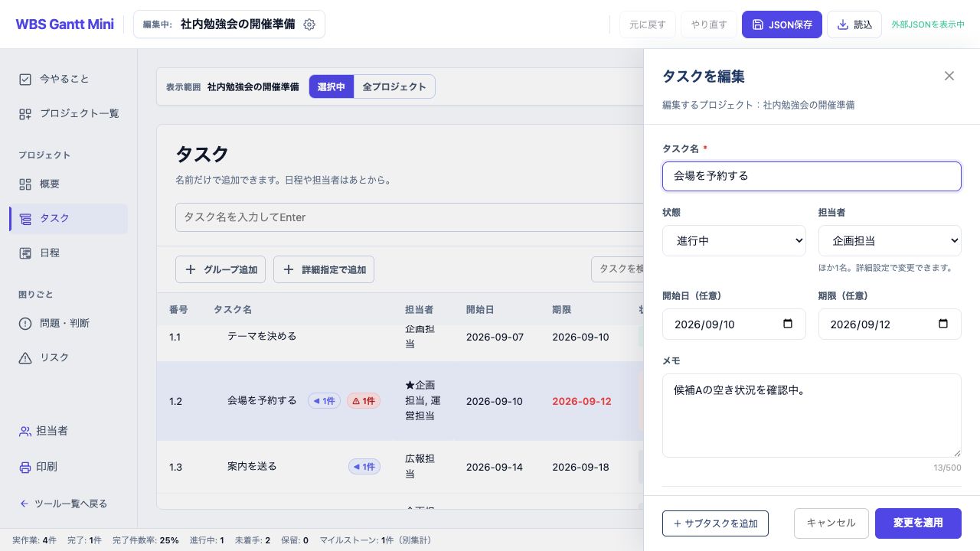The height and width of the screenshot is (551, 980).
Task: Open 問題・判断 sidebar item
Action: click(68, 323)
